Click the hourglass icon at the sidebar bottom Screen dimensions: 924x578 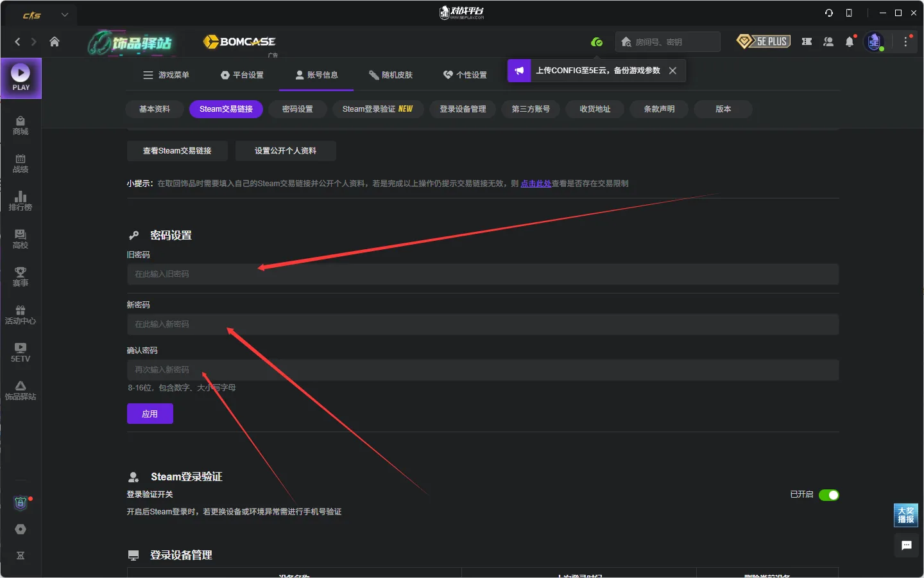[x=21, y=556]
